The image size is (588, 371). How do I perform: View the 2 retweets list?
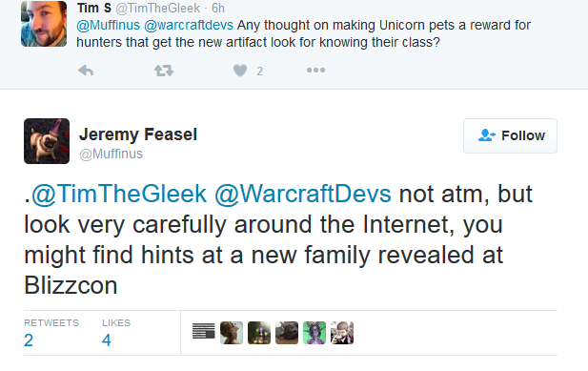tap(51, 333)
